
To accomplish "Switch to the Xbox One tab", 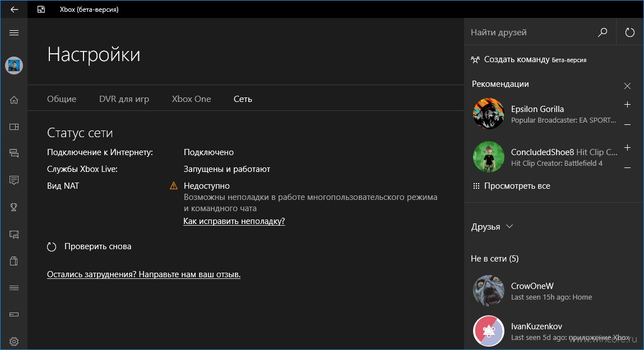I will 191,99.
